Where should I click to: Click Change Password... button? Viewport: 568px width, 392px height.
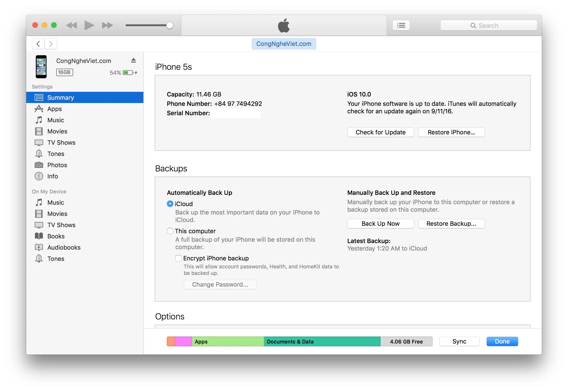pyautogui.click(x=220, y=285)
